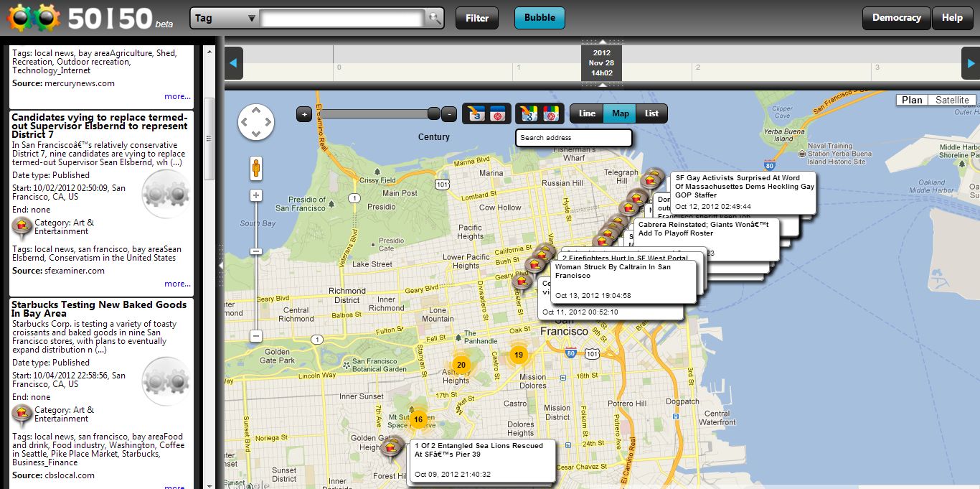Switch to List view

coord(651,113)
